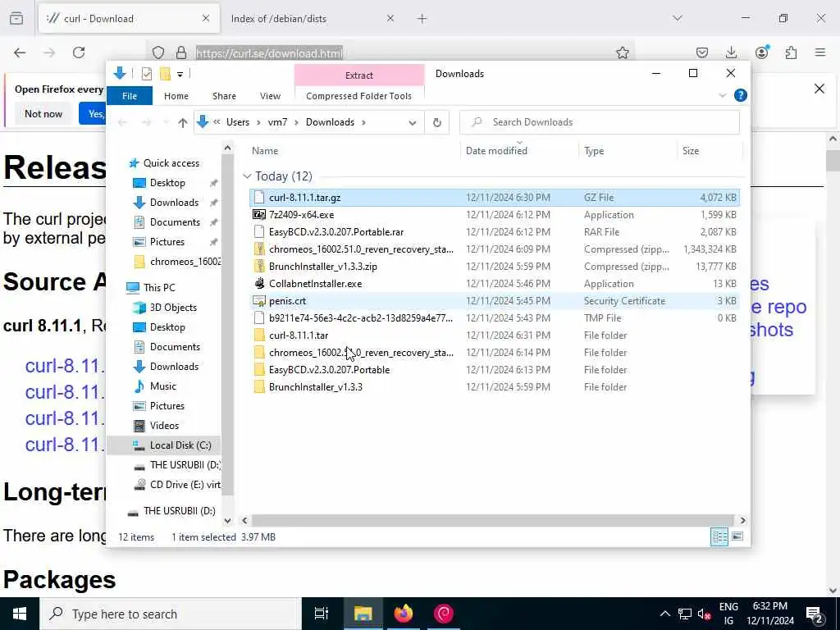Select 3D Objects in navigation pane
Image resolution: width=840 pixels, height=630 pixels.
[x=173, y=308]
